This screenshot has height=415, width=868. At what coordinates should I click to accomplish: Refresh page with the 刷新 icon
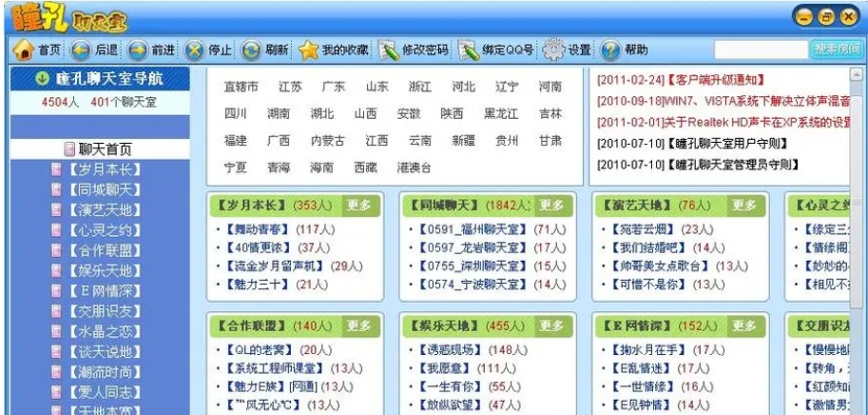pos(251,50)
